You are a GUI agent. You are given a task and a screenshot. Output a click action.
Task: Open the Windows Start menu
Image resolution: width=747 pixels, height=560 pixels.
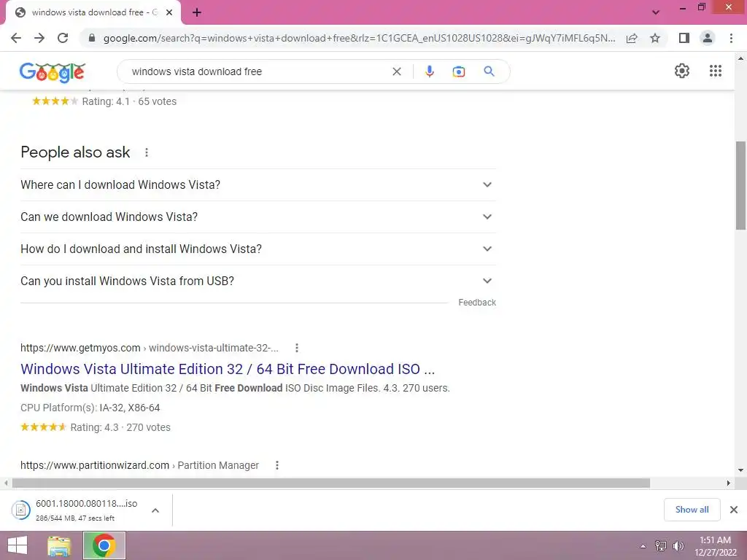[x=18, y=545]
